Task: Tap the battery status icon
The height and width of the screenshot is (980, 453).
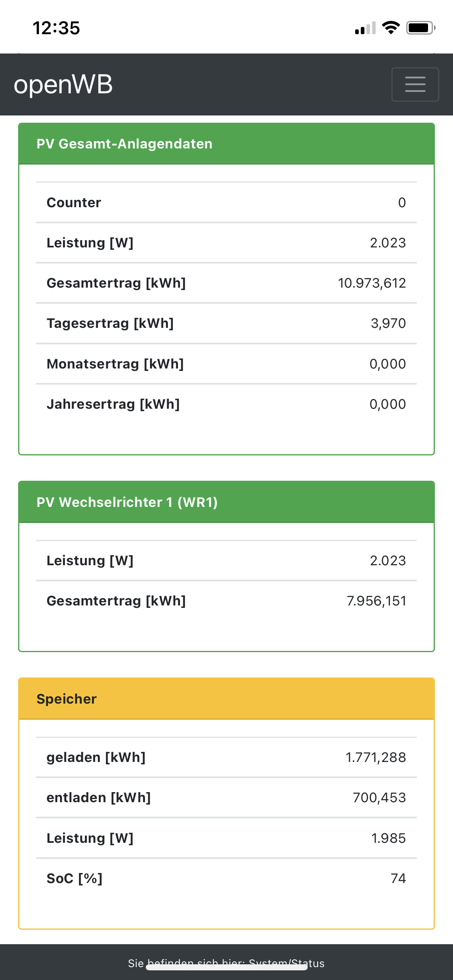Action: coord(420,28)
